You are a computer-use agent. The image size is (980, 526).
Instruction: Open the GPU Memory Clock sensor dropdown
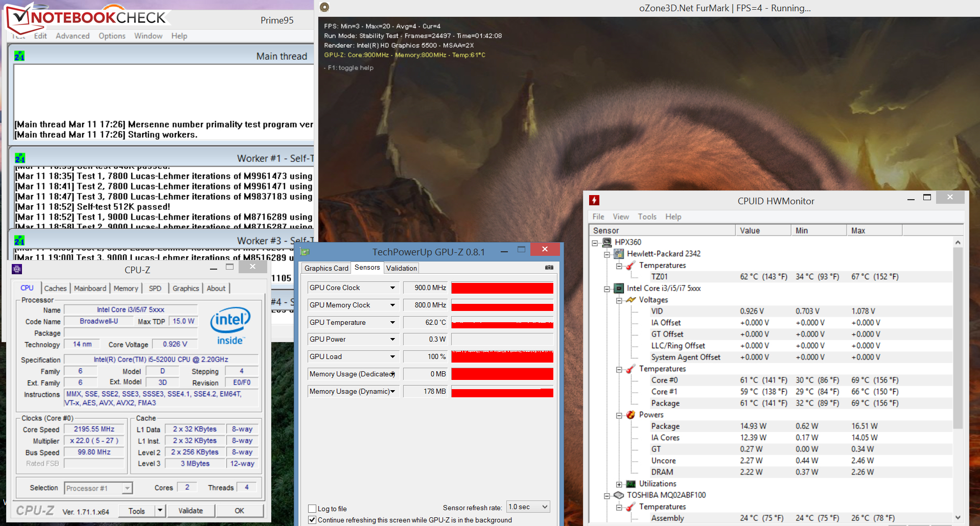[x=392, y=305]
